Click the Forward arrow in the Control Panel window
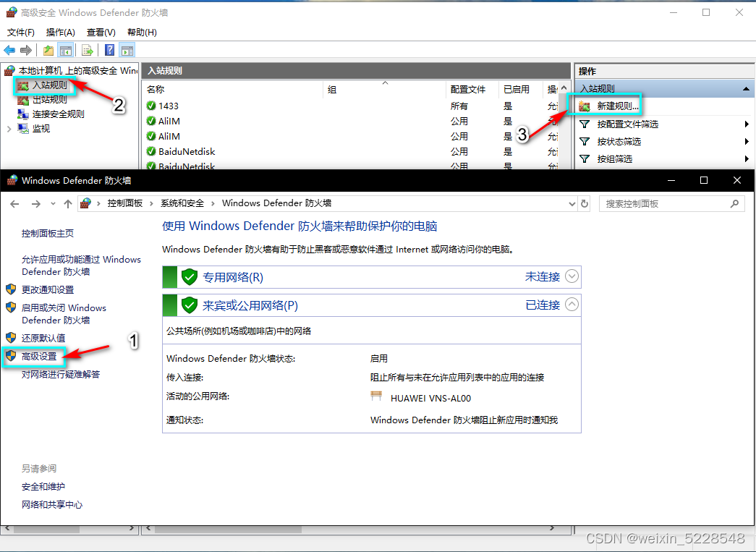This screenshot has height=552, width=756. 36,204
